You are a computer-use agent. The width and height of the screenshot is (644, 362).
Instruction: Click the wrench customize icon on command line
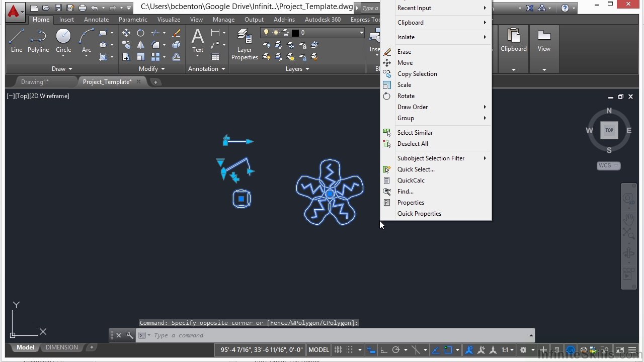pyautogui.click(x=130, y=335)
